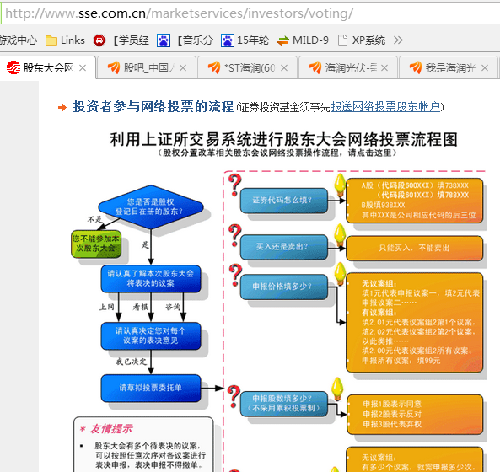This screenshot has width=500, height=472.
Task: Switch to the *ST海润(60 tab
Action: (x=248, y=68)
